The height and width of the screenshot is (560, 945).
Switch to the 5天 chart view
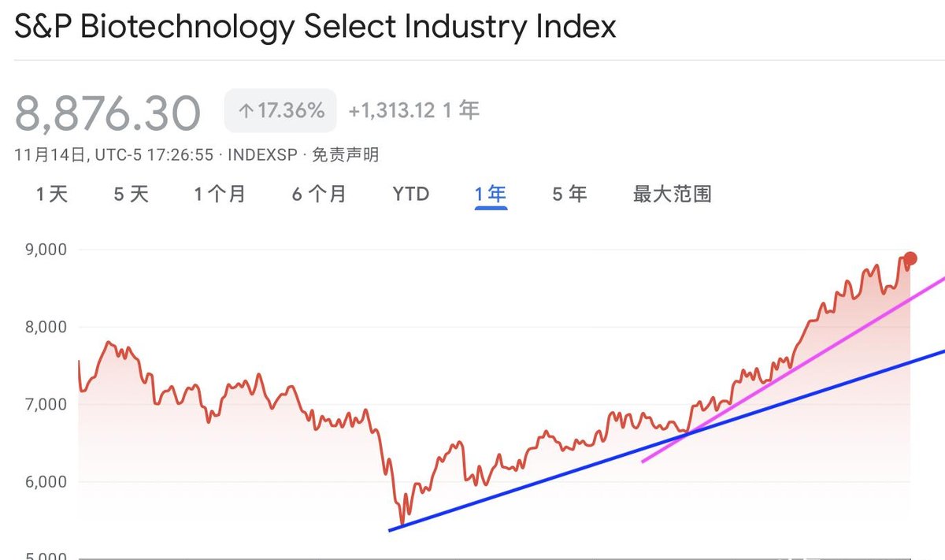[129, 194]
